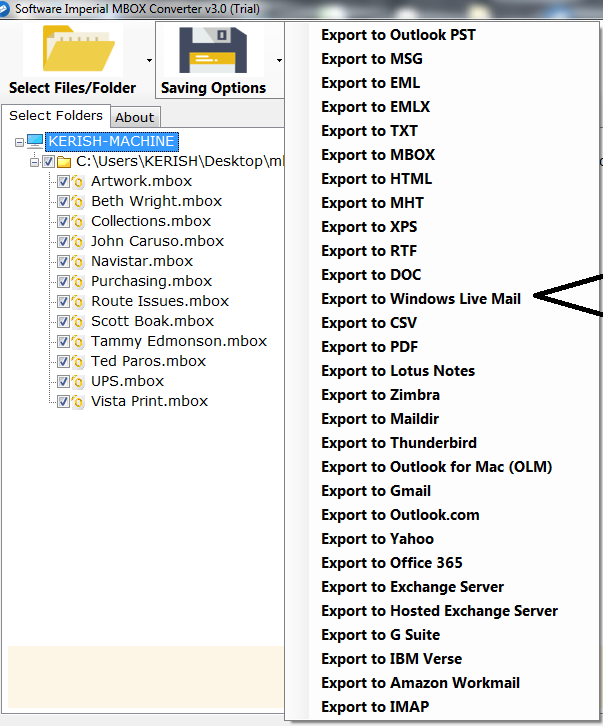Image resolution: width=603 pixels, height=726 pixels.
Task: Select the Tammy Edmonson.mbox entry
Action: (179, 341)
